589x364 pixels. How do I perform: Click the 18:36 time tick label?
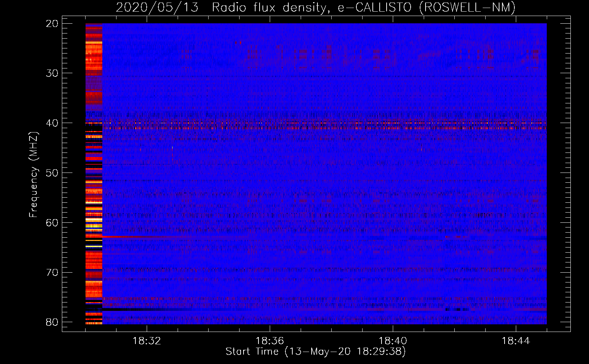pos(270,341)
